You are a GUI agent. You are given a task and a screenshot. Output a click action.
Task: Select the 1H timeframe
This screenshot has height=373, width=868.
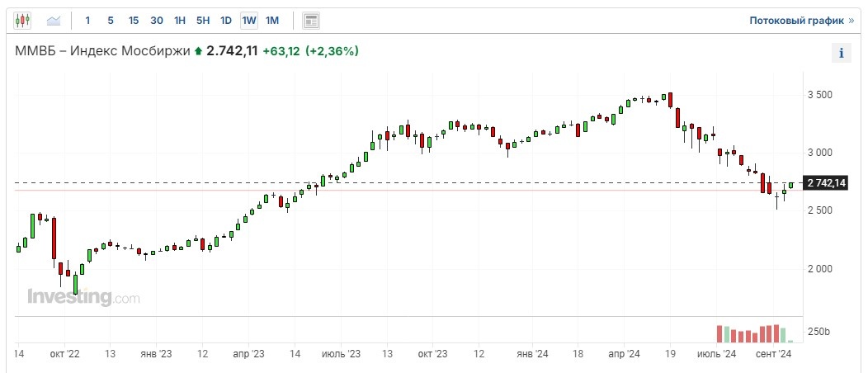(179, 21)
